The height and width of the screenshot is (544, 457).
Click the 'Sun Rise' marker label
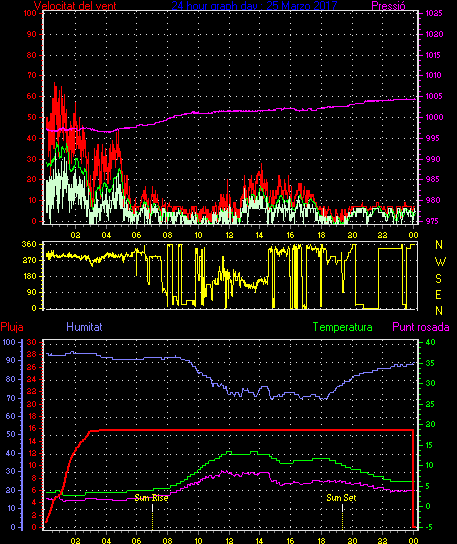pos(151,498)
